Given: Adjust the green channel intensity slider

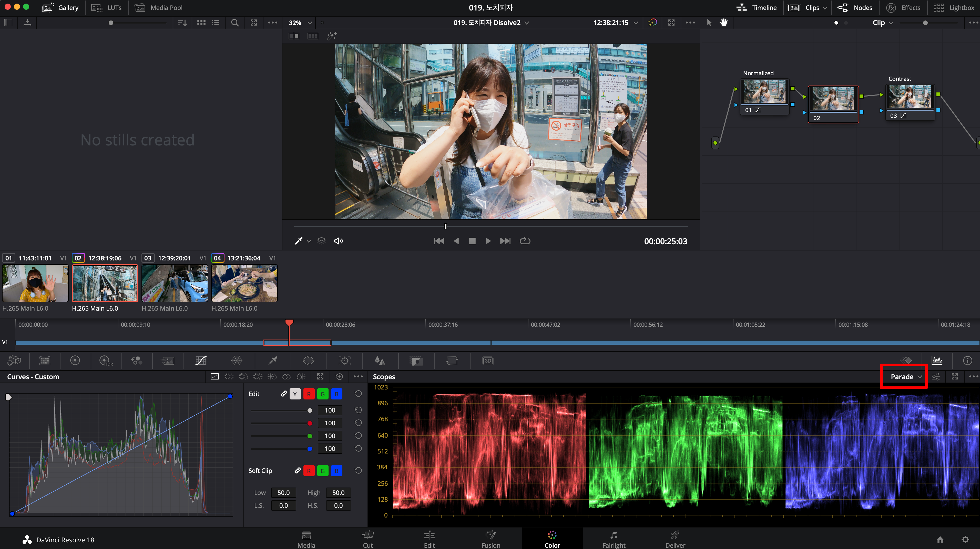Looking at the screenshot, I should (310, 436).
